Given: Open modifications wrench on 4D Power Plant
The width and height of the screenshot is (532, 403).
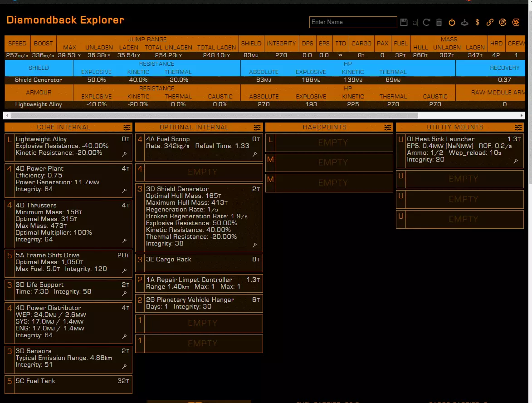Looking at the screenshot, I should pos(124,191).
